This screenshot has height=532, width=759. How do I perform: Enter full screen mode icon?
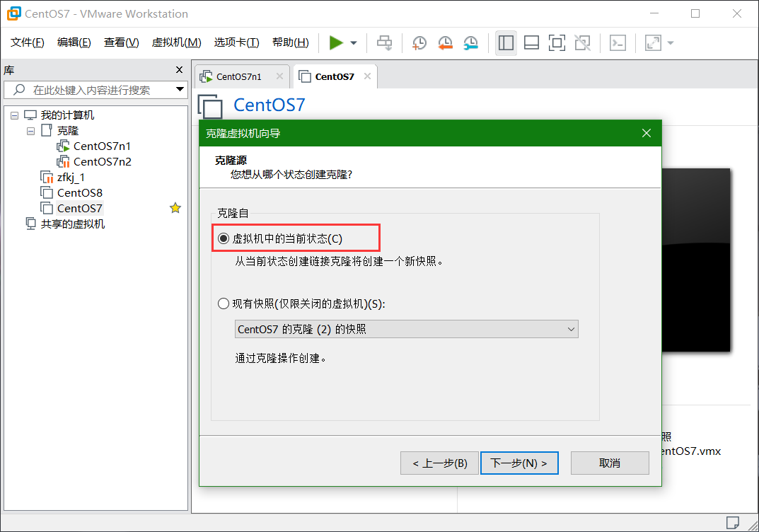557,42
